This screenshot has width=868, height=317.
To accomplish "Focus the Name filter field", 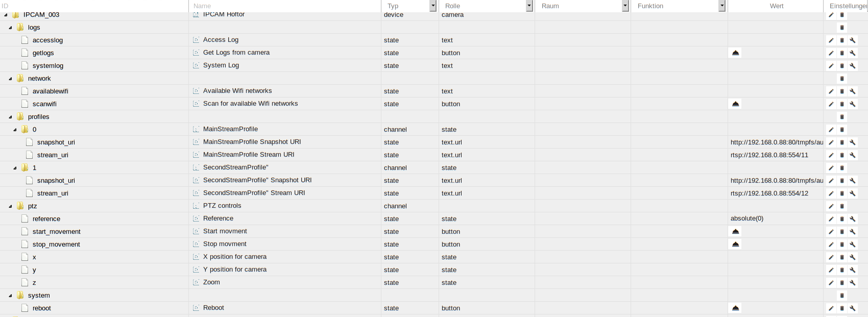I will 285,6.
